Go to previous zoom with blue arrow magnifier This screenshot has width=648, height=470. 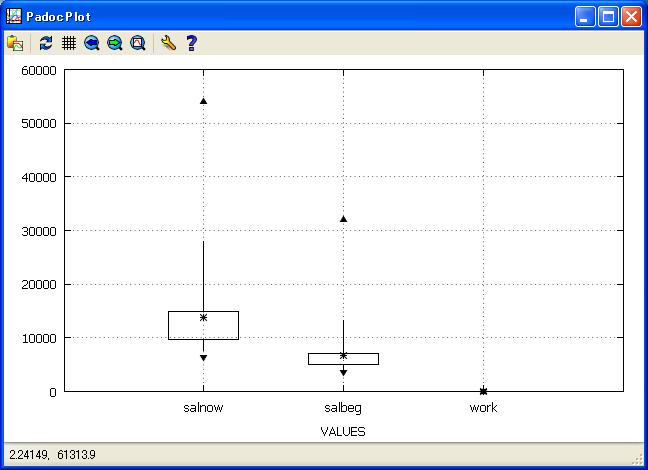click(92, 43)
